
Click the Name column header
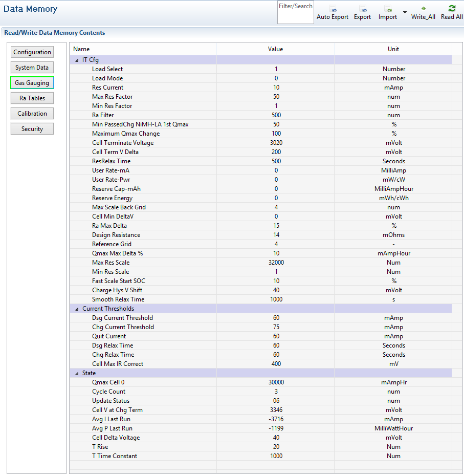click(x=143, y=49)
